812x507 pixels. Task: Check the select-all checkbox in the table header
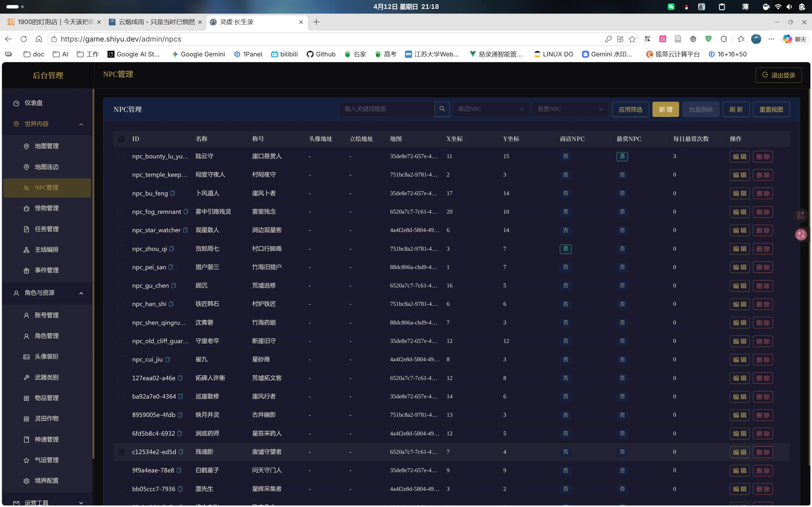(121, 139)
